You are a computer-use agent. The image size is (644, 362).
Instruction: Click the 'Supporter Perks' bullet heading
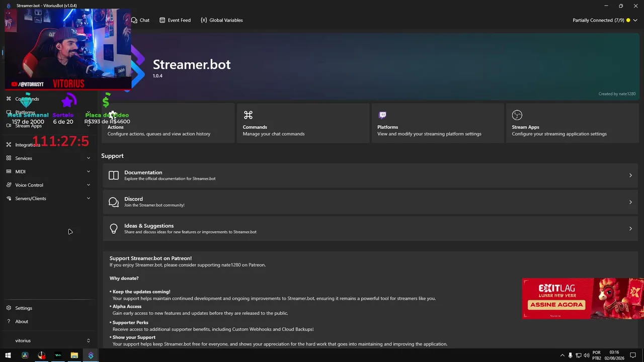coord(130,323)
